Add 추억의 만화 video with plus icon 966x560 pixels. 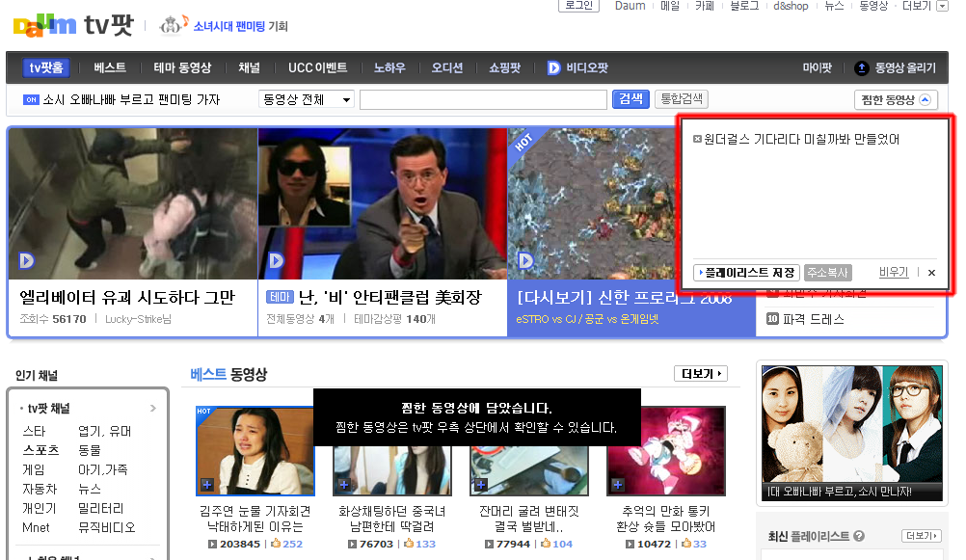[x=617, y=484]
